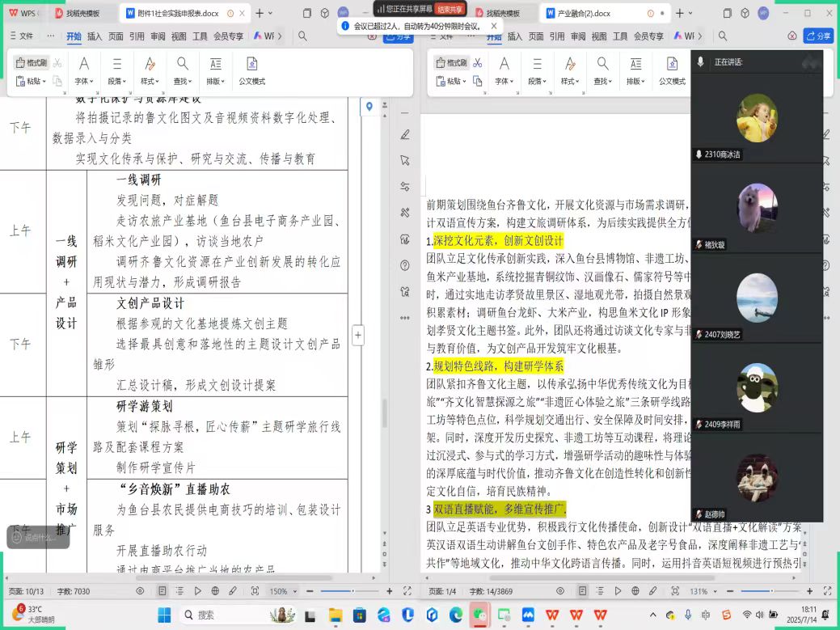Viewport: 840px width, 630px height.
Task: Activate 格式刷 format painter in 附件1 window
Action: [x=32, y=63]
